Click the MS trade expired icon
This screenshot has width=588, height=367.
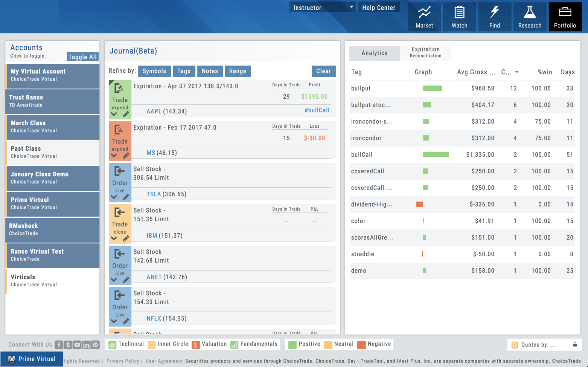[x=119, y=130]
